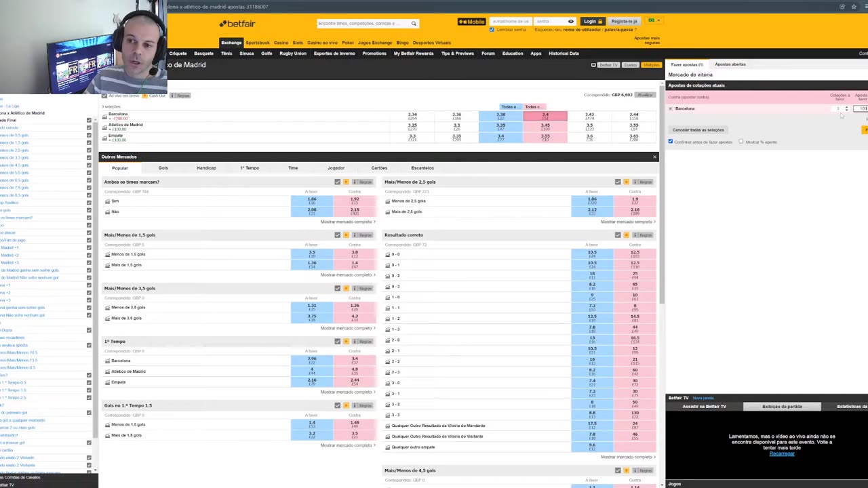Click Cancelar todas as seleções

698,130
